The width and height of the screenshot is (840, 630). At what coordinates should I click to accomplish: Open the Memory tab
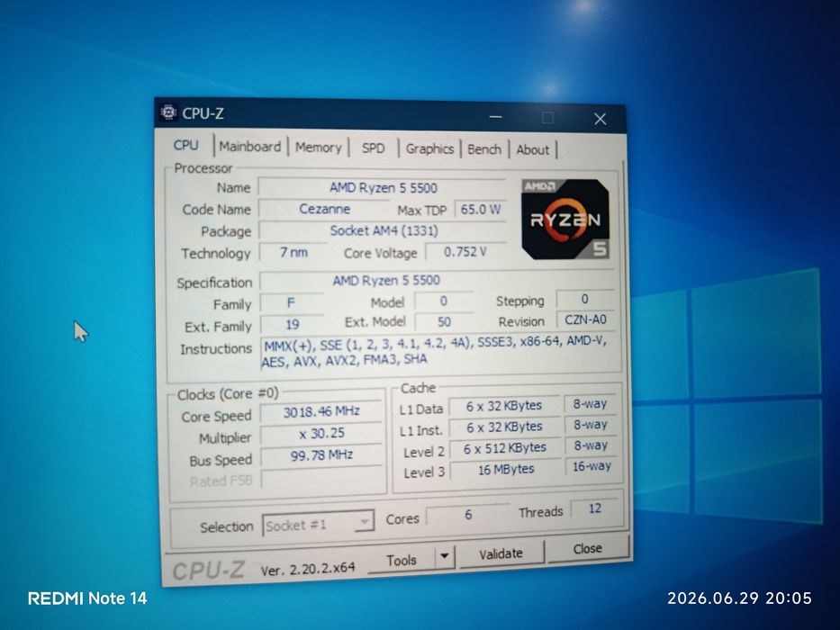coord(318,148)
